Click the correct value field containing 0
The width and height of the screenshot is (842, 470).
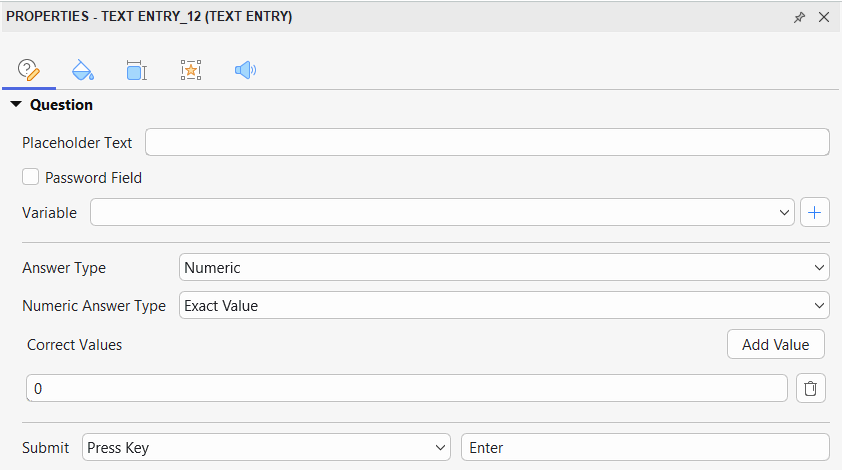[407, 388]
